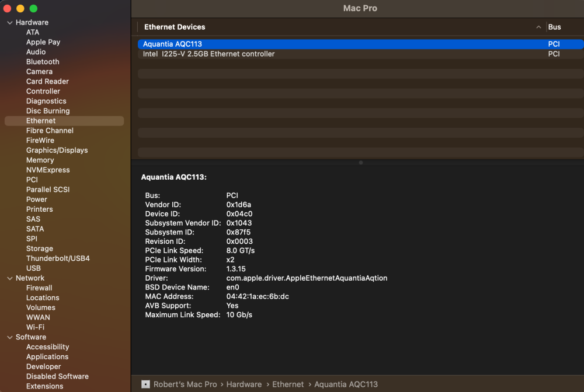Click Ethernet in the path bar

288,384
